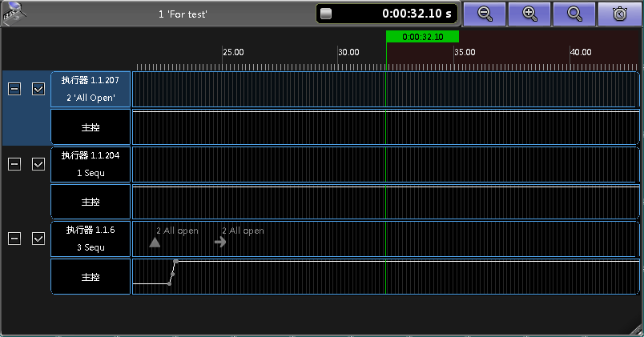This screenshot has width=644, height=337.
Task: Click the stop square in time display
Action: pos(326,14)
